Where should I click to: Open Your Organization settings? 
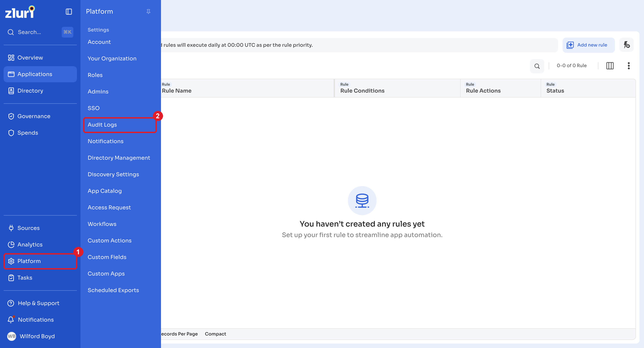[112, 59]
